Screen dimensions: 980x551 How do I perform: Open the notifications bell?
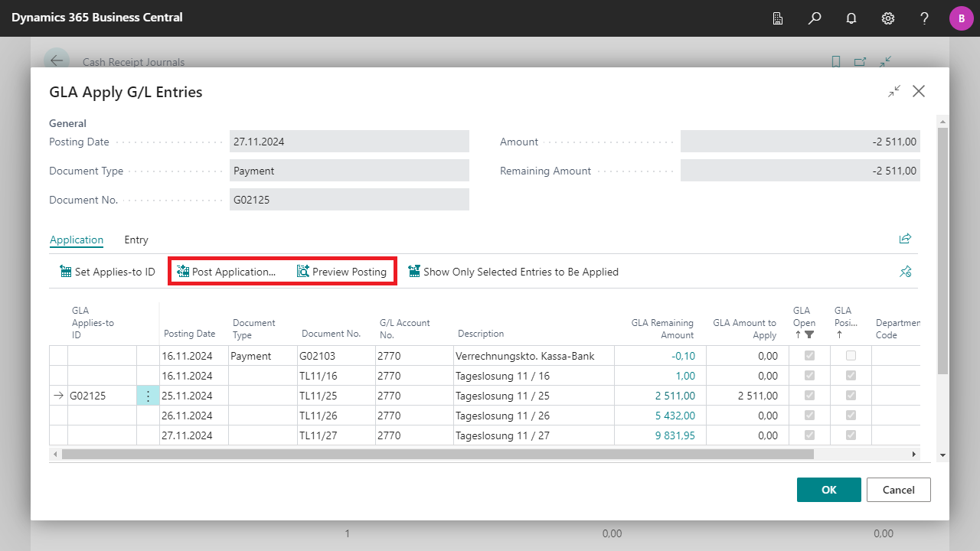click(x=851, y=18)
